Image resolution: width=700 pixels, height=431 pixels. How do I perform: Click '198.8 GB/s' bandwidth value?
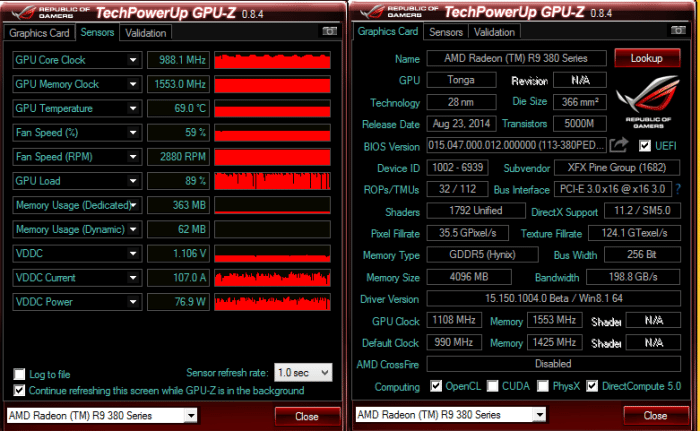click(633, 276)
